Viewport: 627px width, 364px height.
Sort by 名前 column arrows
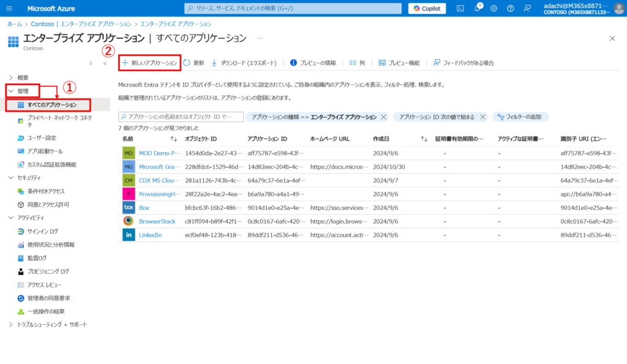click(x=173, y=139)
